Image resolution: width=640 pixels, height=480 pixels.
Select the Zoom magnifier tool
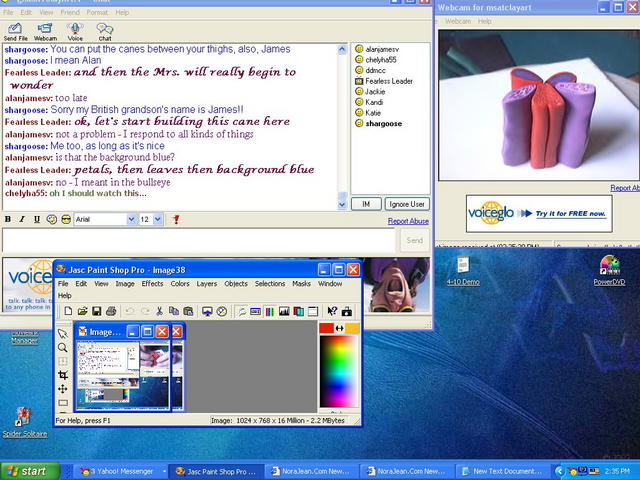[62, 348]
